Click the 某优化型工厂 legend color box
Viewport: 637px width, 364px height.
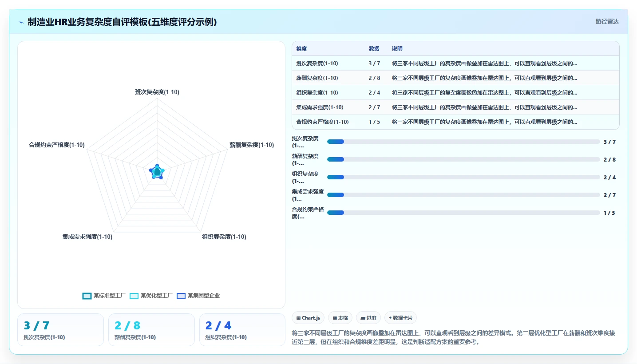tap(134, 296)
